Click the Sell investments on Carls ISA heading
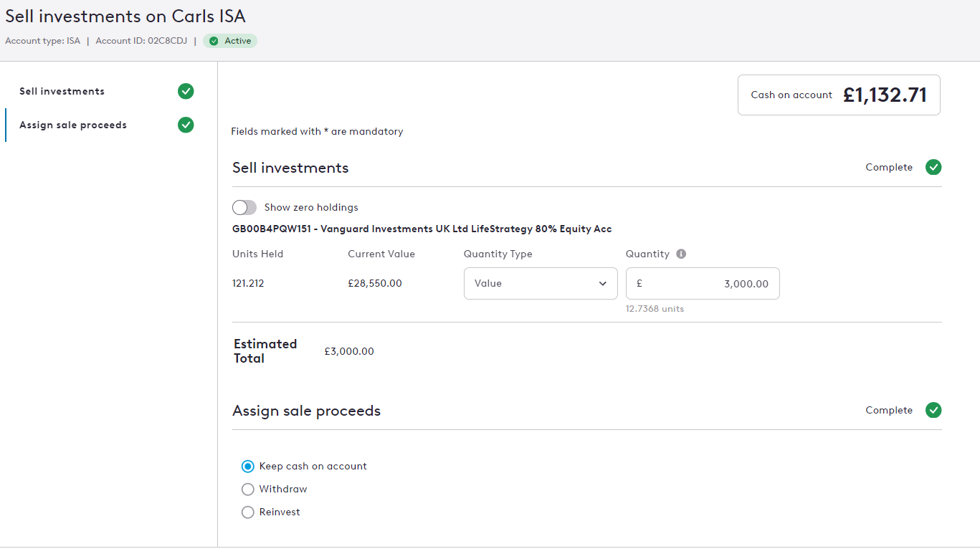The image size is (980, 549). tap(125, 16)
